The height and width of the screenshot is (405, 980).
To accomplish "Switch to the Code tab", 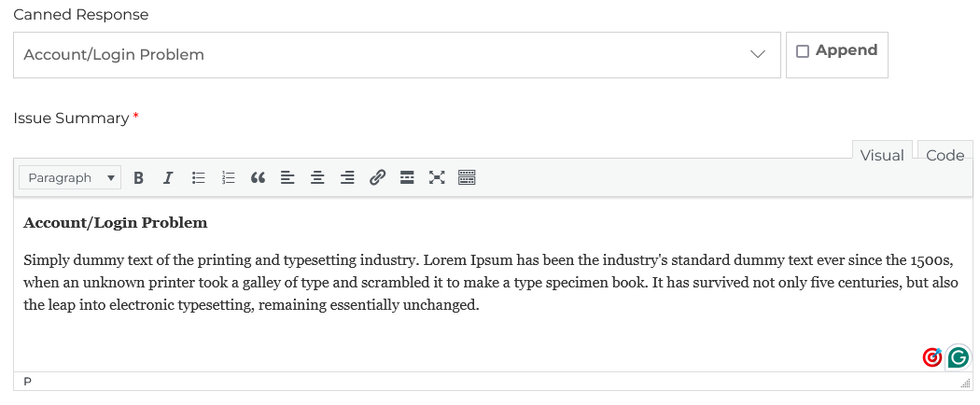I will click(x=945, y=155).
